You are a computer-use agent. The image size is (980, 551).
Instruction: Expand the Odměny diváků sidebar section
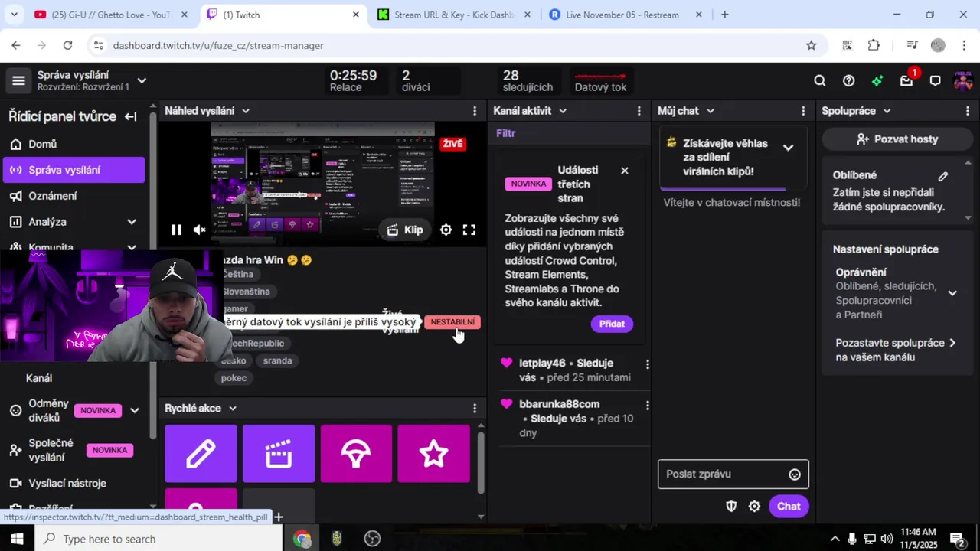point(135,411)
